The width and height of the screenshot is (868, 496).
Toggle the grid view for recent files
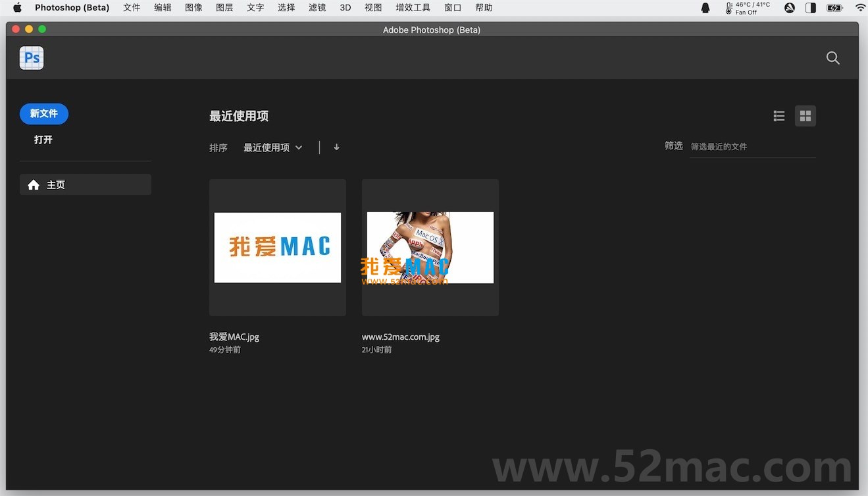[805, 115]
